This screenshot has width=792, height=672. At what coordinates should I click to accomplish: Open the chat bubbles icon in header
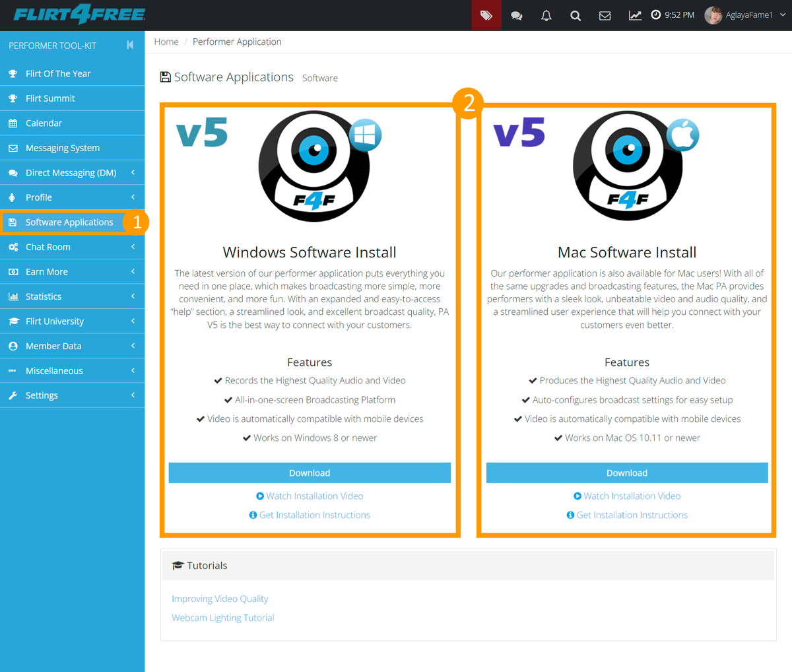click(517, 15)
